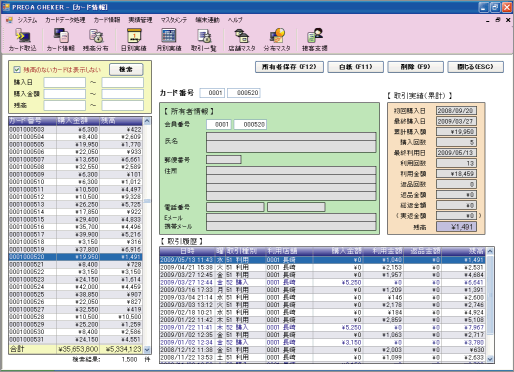Open the 店舗マスタ store master icon
The width and height of the screenshot is (514, 372).
tap(242, 40)
